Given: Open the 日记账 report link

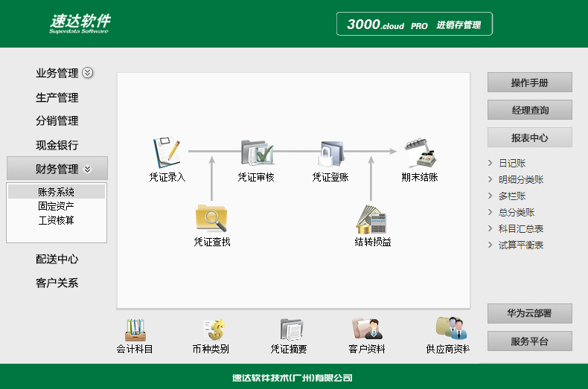Looking at the screenshot, I should click(x=512, y=163).
